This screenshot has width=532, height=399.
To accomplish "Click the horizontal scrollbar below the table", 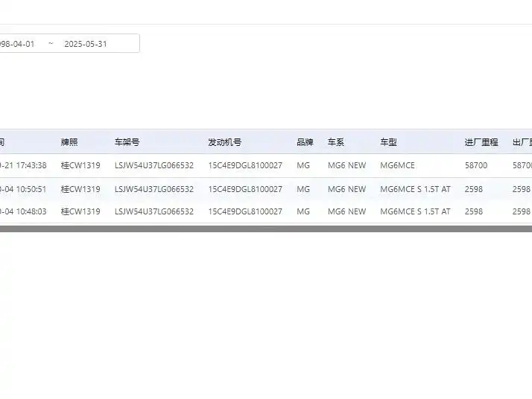I will pos(266,229).
